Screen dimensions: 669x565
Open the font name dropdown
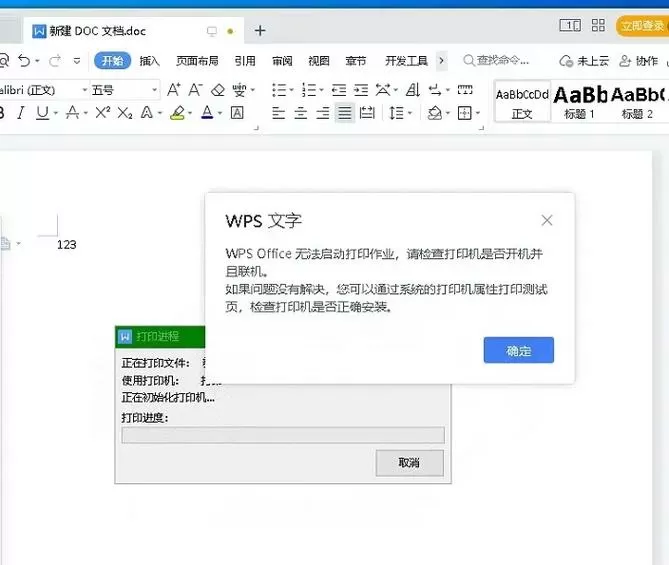click(x=84, y=90)
